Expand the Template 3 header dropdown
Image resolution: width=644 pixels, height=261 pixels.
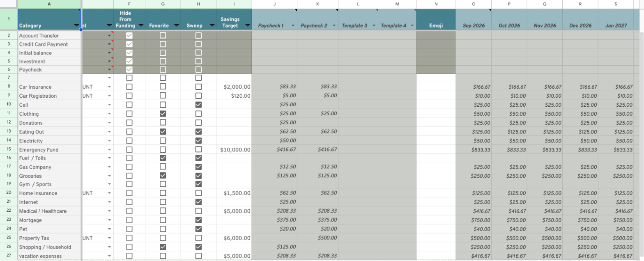pyautogui.click(x=374, y=25)
